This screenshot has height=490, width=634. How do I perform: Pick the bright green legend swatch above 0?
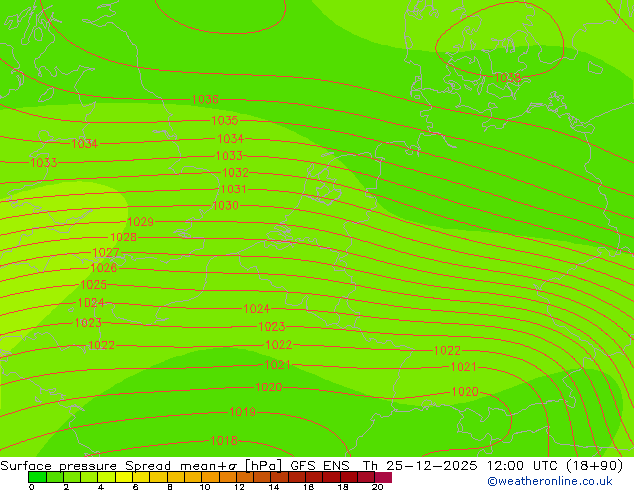click(37, 477)
